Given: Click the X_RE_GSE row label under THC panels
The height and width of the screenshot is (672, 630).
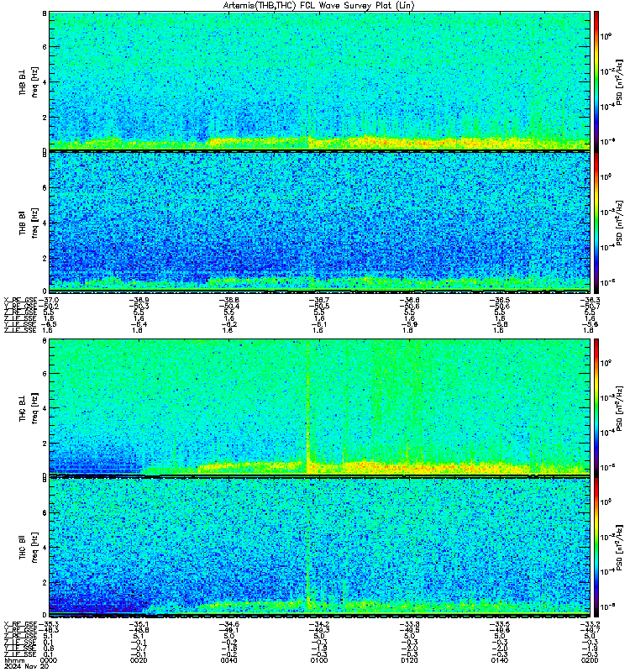Looking at the screenshot, I should tap(20, 624).
